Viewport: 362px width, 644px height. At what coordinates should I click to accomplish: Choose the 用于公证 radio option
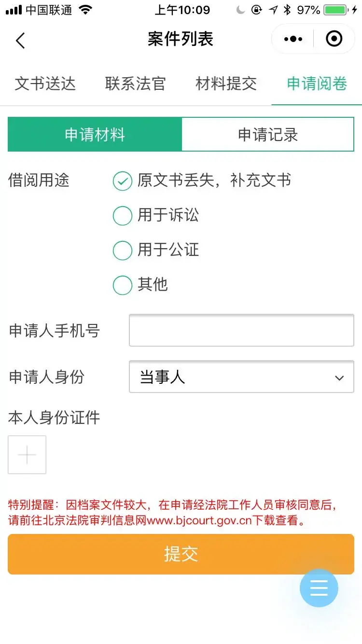pyautogui.click(x=123, y=251)
